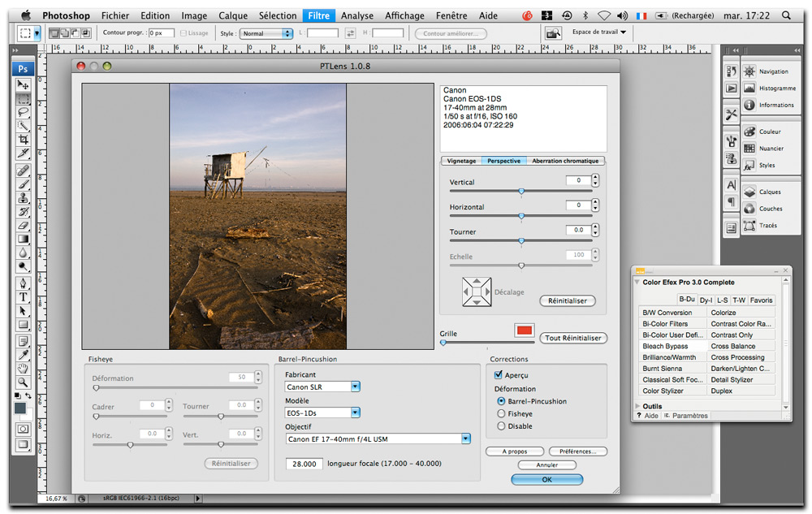Open the Couches panel icon
This screenshot has height=514, width=812.
pyautogui.click(x=749, y=209)
